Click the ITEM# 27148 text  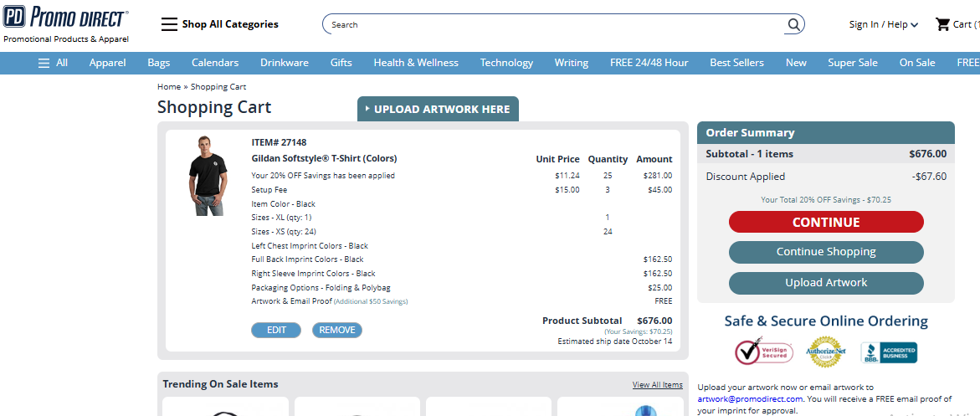[279, 142]
